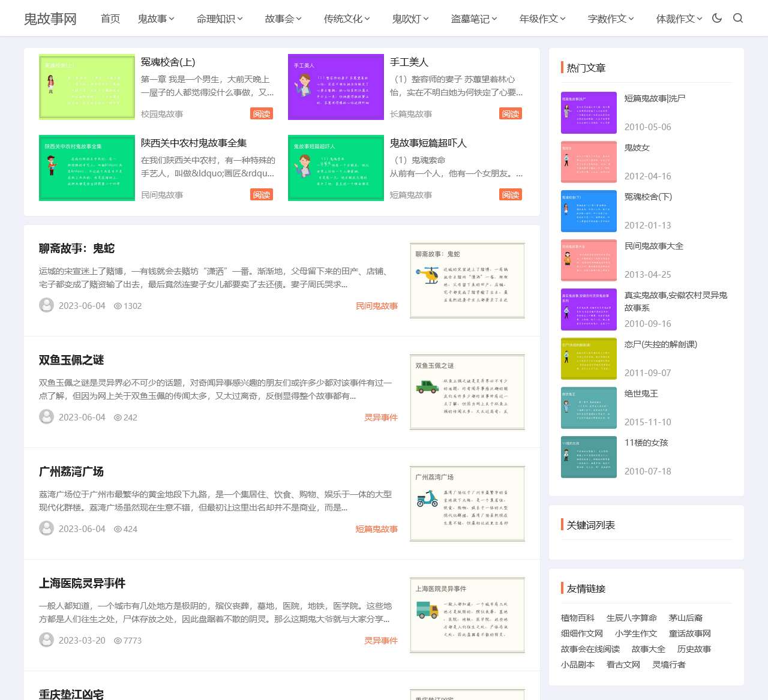Screen dimensions: 768x700
Task: Open the article titled 双鱼玉佩之谜
Action: (x=71, y=360)
